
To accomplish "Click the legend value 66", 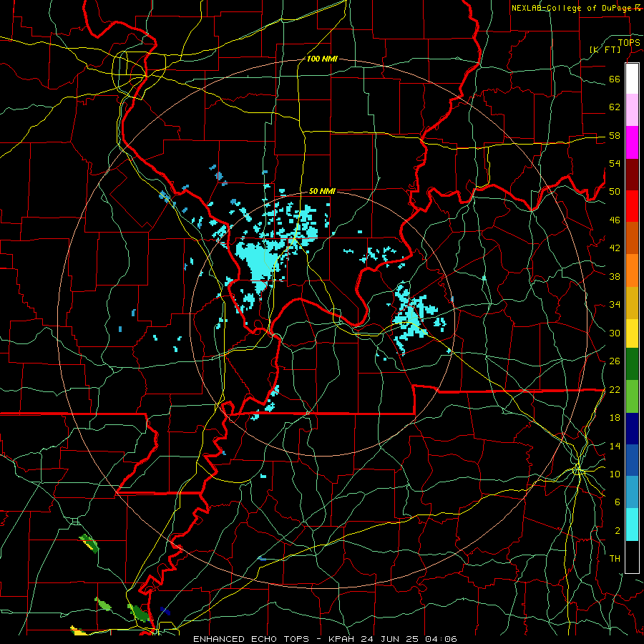I will pyautogui.click(x=615, y=79).
